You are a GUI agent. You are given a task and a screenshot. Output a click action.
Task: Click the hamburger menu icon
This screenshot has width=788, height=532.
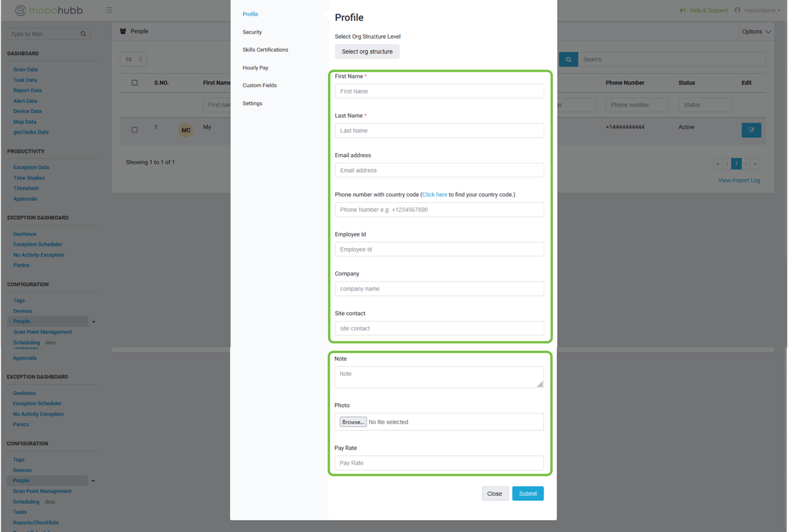pyautogui.click(x=109, y=10)
